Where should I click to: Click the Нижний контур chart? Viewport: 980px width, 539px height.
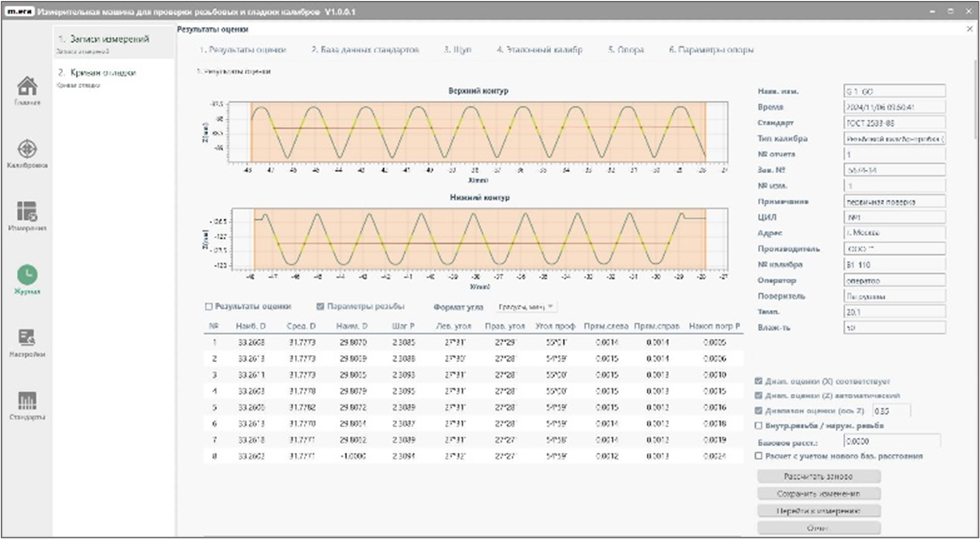tap(478, 238)
